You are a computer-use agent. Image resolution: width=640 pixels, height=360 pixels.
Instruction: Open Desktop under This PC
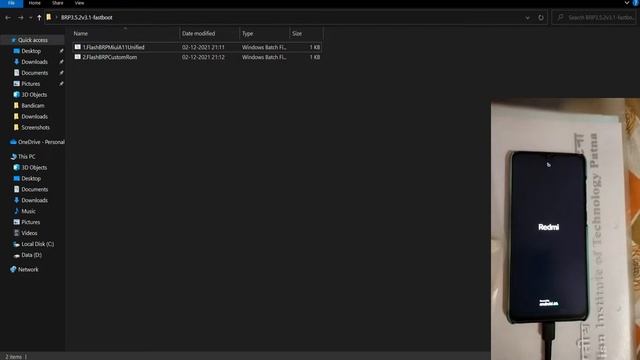click(x=31, y=179)
